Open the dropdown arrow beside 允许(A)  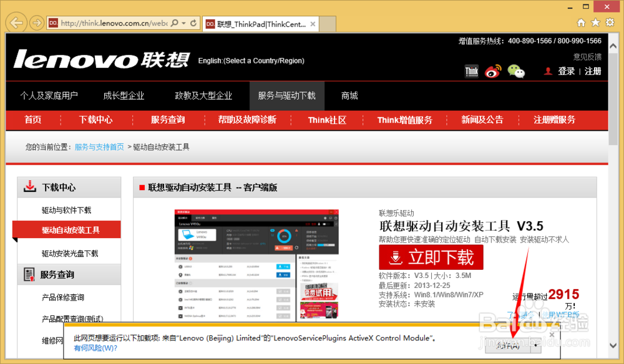point(536,346)
